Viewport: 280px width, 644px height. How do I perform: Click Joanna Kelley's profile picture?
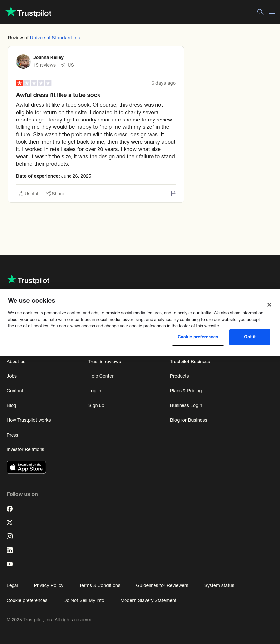pos(23,62)
